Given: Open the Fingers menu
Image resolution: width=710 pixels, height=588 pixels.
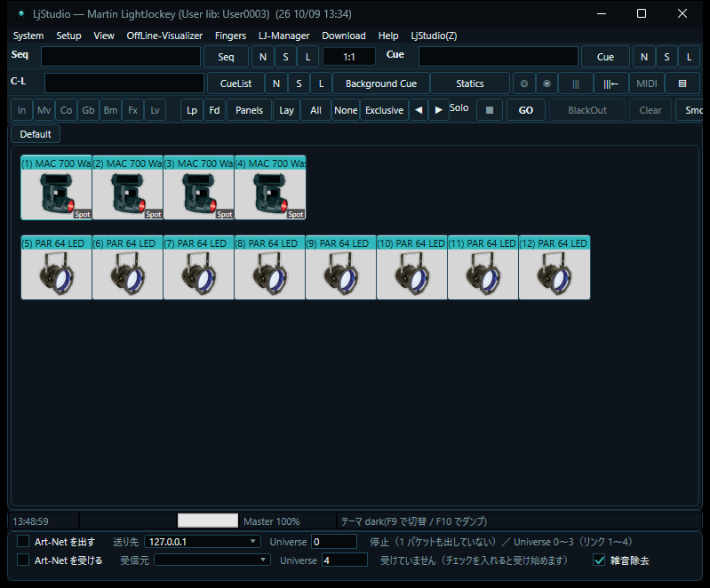Looking at the screenshot, I should [230, 36].
